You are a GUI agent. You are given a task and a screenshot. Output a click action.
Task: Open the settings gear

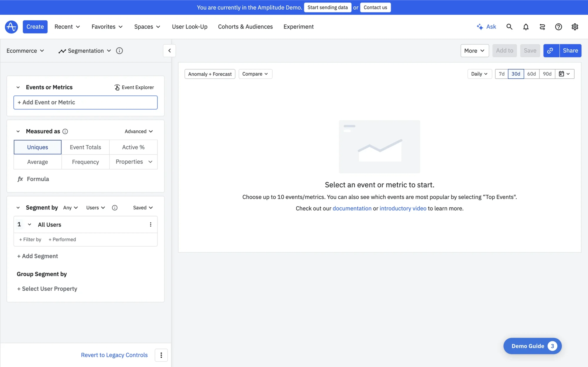pyautogui.click(x=575, y=27)
